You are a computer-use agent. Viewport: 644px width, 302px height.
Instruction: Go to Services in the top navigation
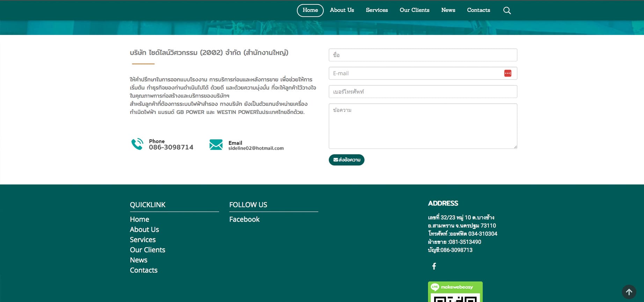click(x=376, y=10)
